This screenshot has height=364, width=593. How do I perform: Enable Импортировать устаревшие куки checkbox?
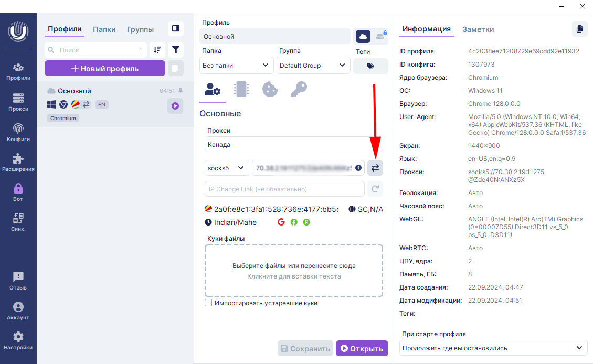[x=208, y=303]
